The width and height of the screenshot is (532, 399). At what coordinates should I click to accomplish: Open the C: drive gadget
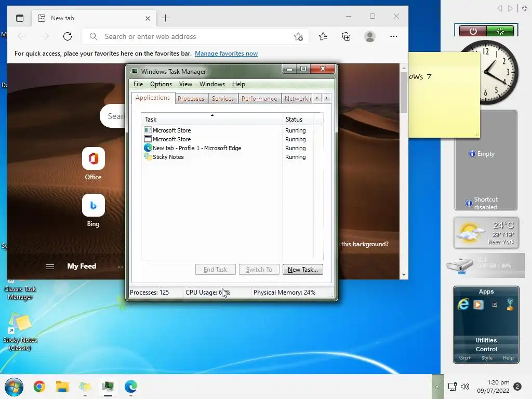(485, 265)
